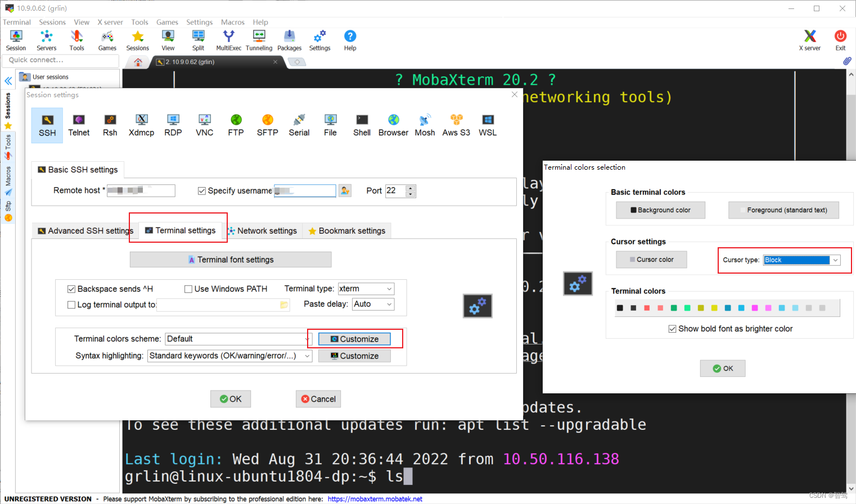
Task: Select the Serial session type
Action: [x=299, y=125]
